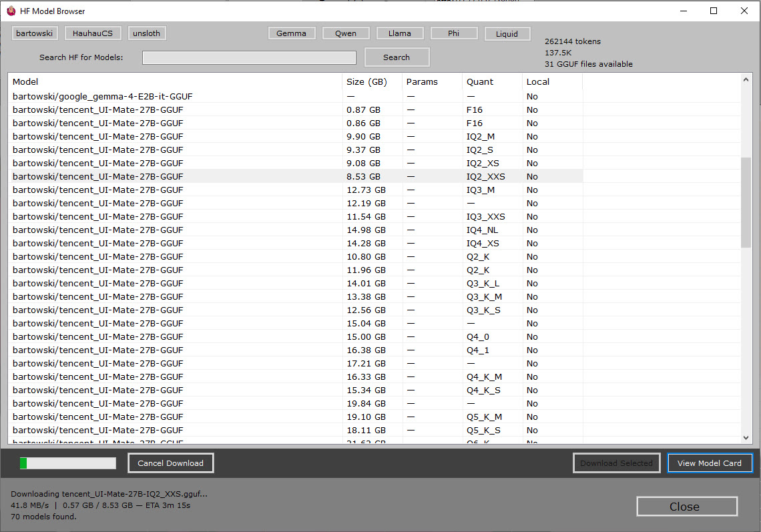Select the Q4_K_M quant row
761x532 pixels.
point(296,376)
